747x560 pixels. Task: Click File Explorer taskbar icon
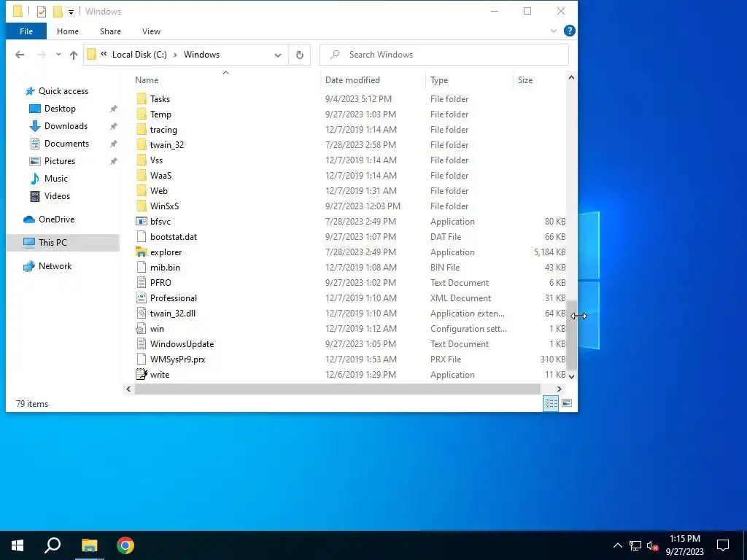[89, 545]
